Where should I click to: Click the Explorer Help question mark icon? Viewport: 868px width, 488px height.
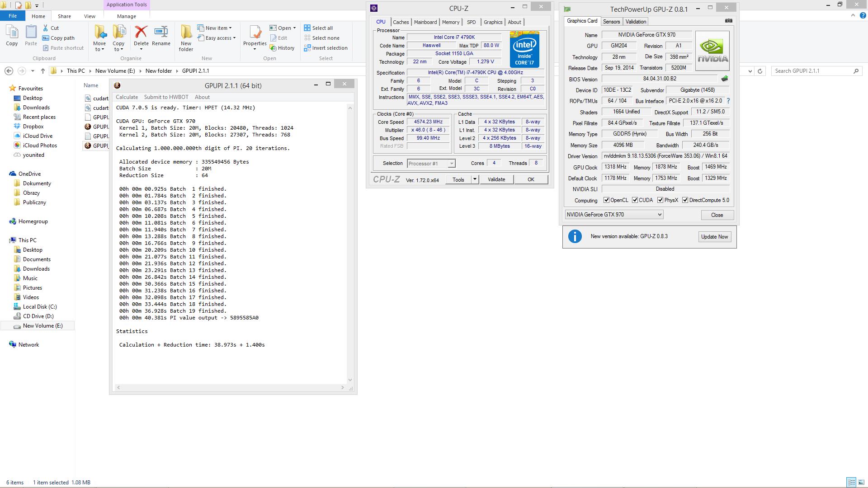(x=863, y=16)
